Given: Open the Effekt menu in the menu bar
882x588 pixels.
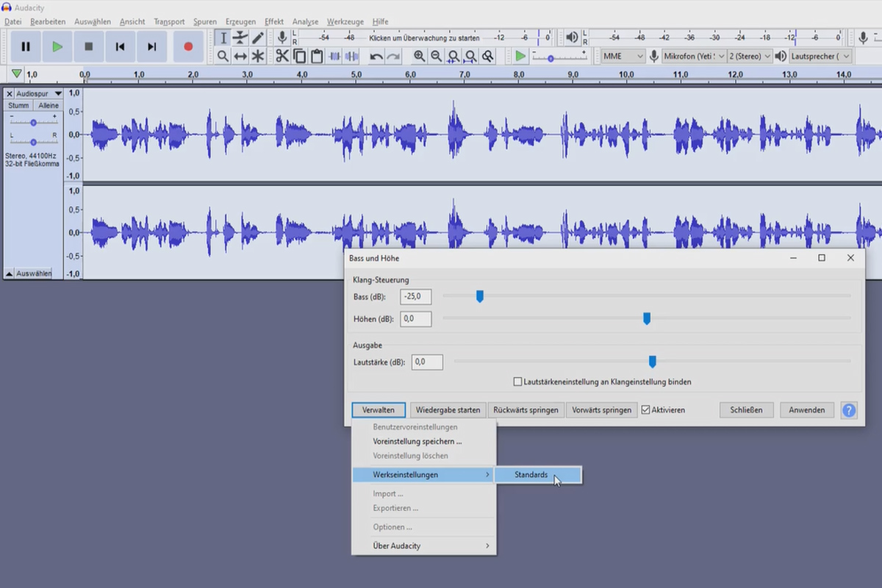Looking at the screenshot, I should [x=274, y=22].
